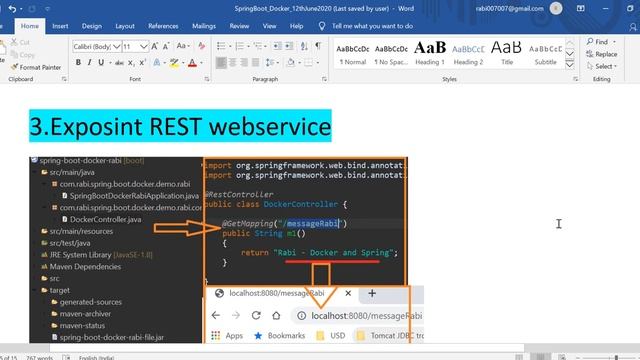Expand the Styles gallery More arrow
This screenshot has height=360, width=640.
pos(570,65)
